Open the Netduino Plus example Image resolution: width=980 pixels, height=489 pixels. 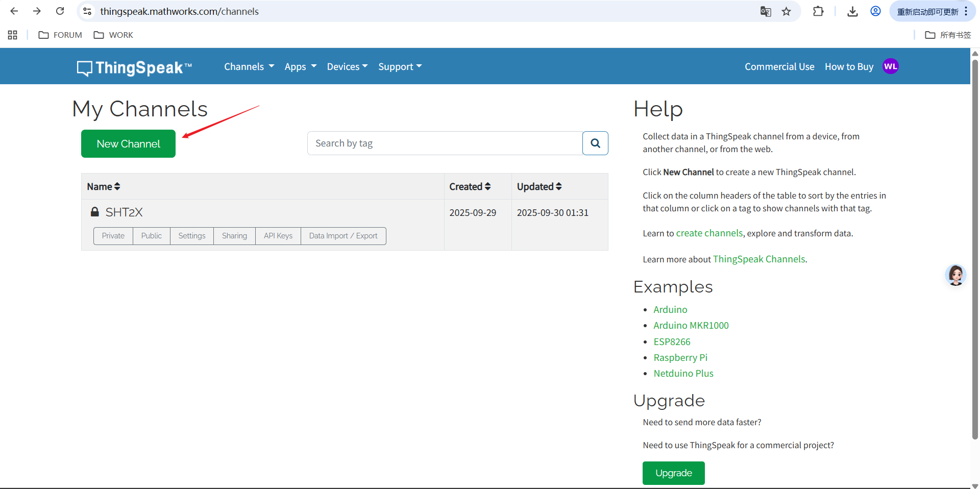pyautogui.click(x=683, y=374)
